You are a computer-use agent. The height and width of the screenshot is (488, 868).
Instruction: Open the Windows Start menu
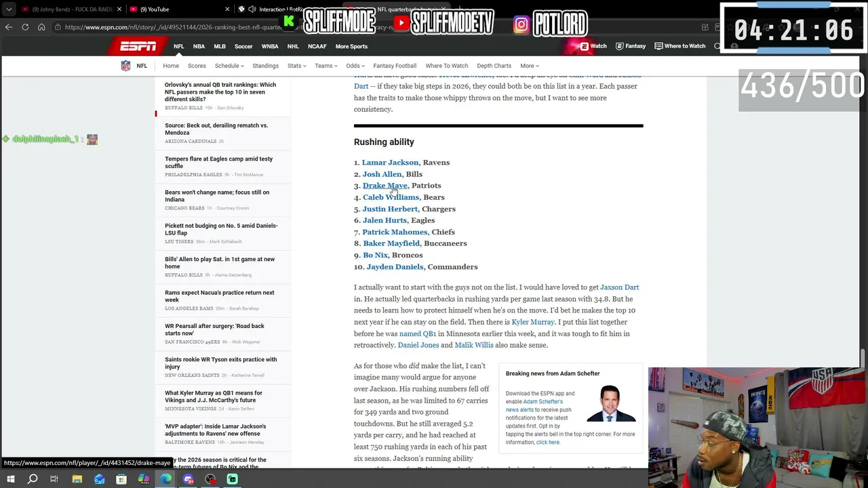10,479
